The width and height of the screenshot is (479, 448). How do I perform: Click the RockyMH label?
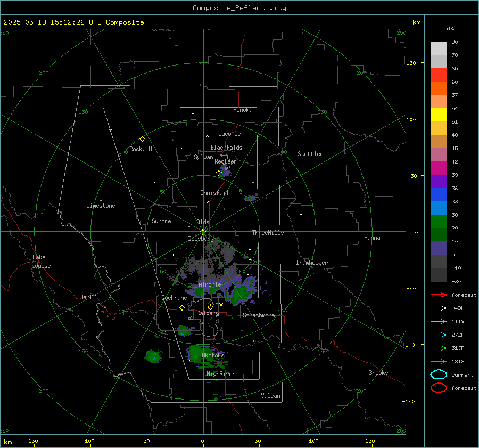pos(141,149)
